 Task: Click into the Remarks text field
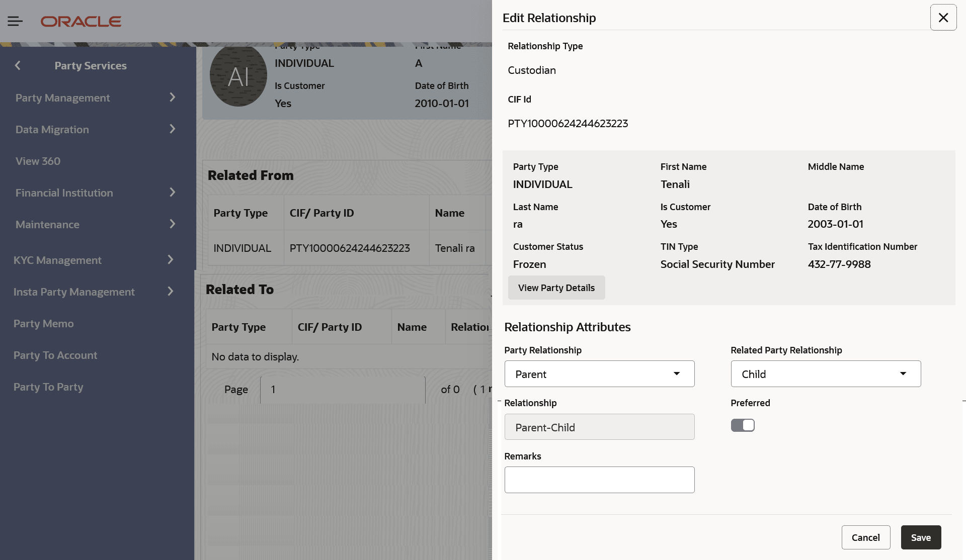[599, 480]
